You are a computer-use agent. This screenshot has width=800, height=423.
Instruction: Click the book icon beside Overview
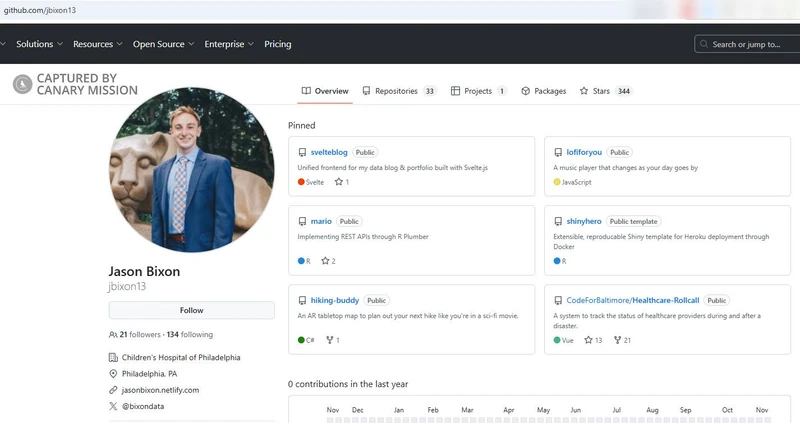306,91
